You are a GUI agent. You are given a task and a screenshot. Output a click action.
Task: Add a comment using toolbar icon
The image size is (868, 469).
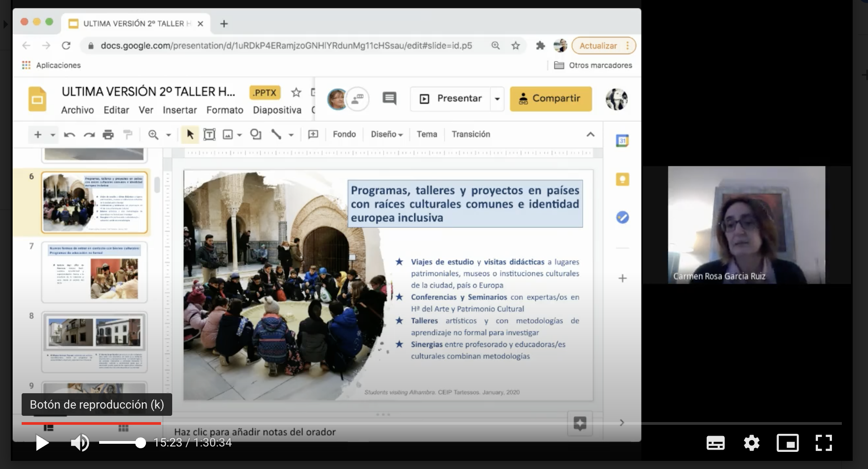coord(313,134)
